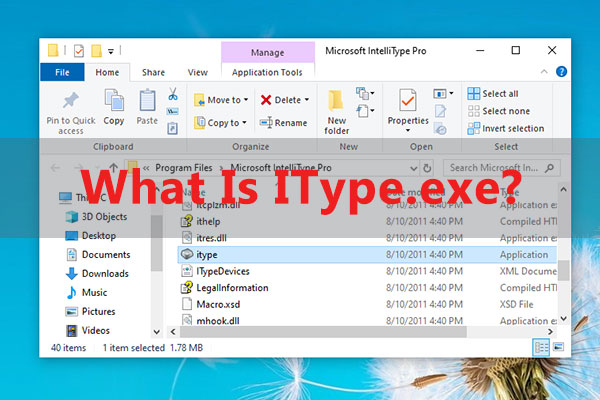Click the ithelp file icon
The height and width of the screenshot is (400, 600).
coord(187,221)
